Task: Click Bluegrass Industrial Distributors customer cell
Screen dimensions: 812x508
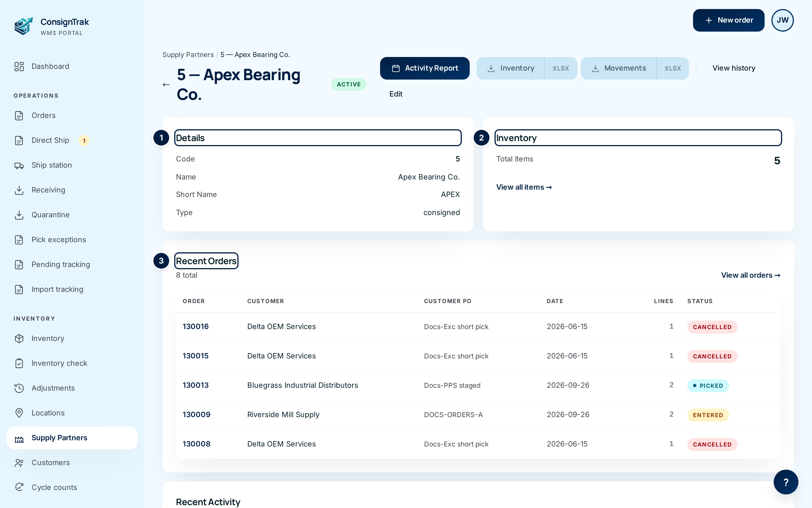Action: [303, 385]
